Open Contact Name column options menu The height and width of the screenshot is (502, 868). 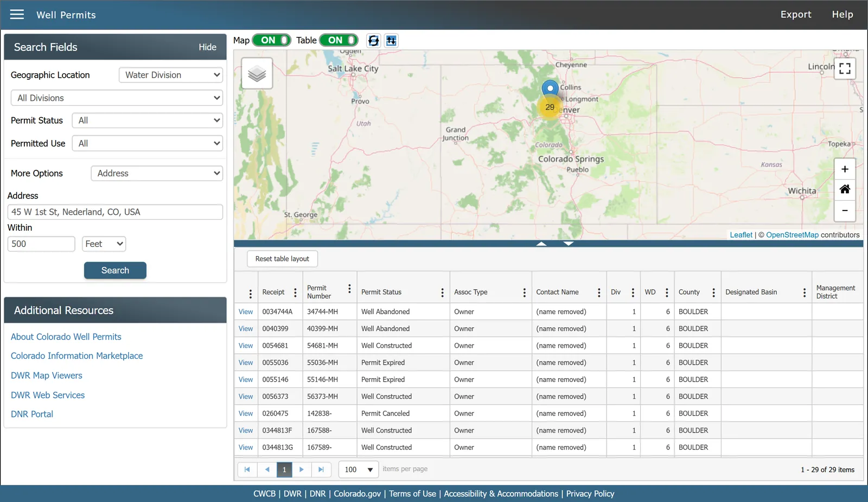599,293
